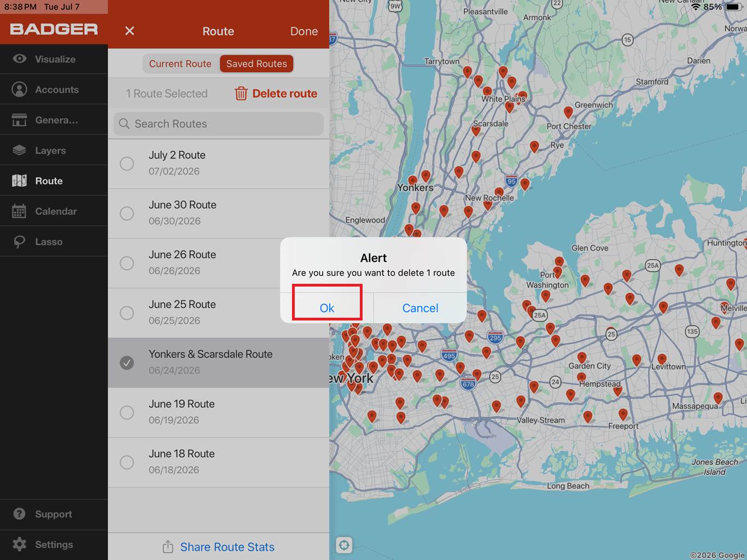Viewport: 747px width, 560px height.
Task: Click the Layers stack icon
Action: point(20,150)
